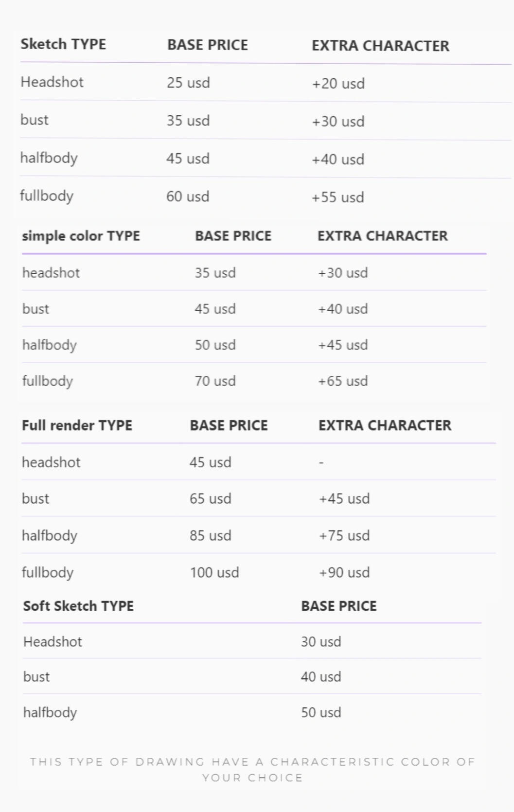Click Full render TYPE header
This screenshot has height=812, width=514.
pyautogui.click(x=77, y=425)
